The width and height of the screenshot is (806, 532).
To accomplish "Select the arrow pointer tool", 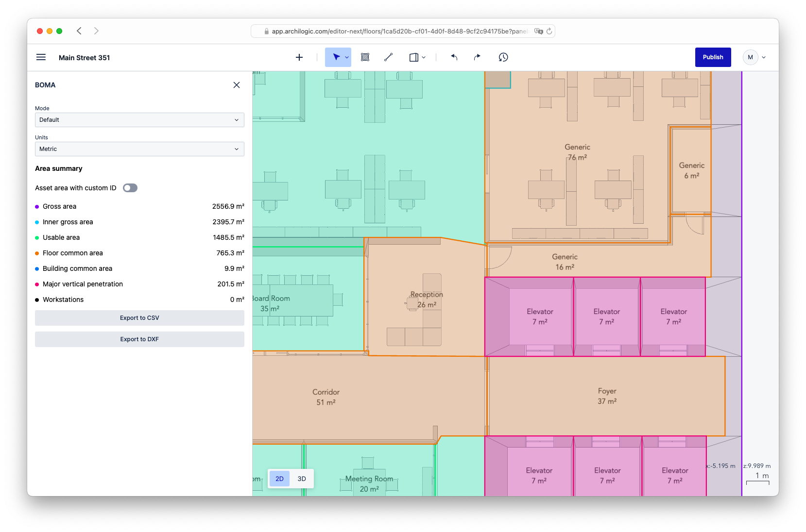I will 336,57.
